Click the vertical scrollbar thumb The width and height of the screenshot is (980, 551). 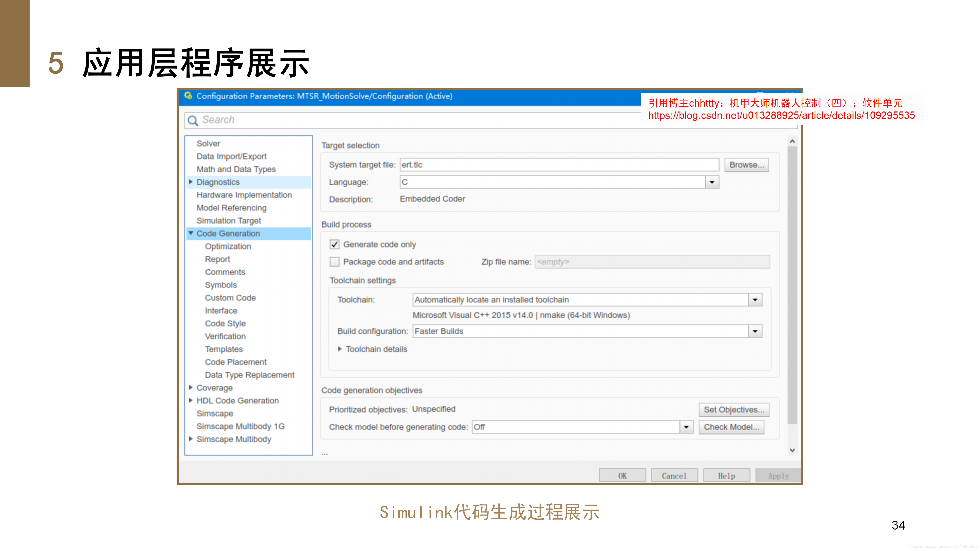pyautogui.click(x=792, y=285)
